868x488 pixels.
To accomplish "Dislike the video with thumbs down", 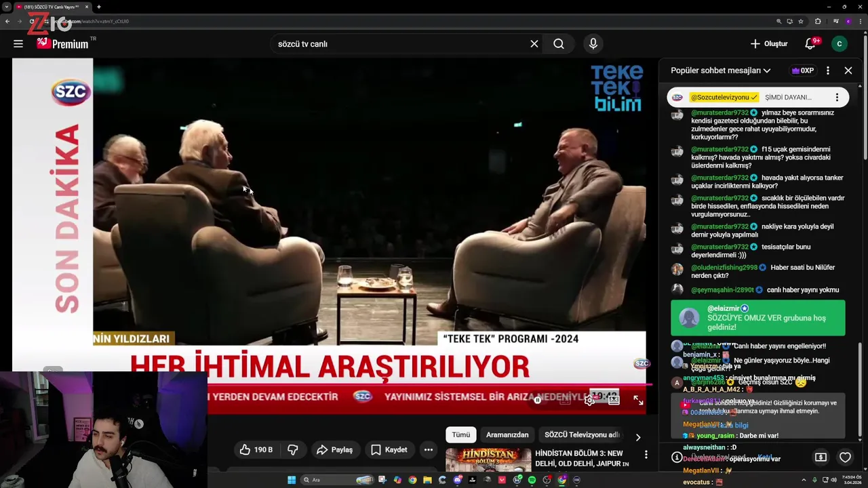I will coord(293,449).
